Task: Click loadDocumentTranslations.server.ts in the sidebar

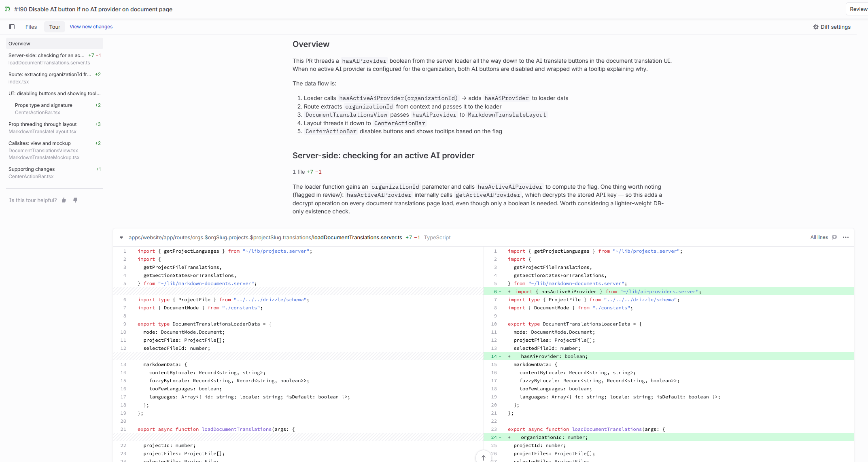Action: pyautogui.click(x=49, y=63)
